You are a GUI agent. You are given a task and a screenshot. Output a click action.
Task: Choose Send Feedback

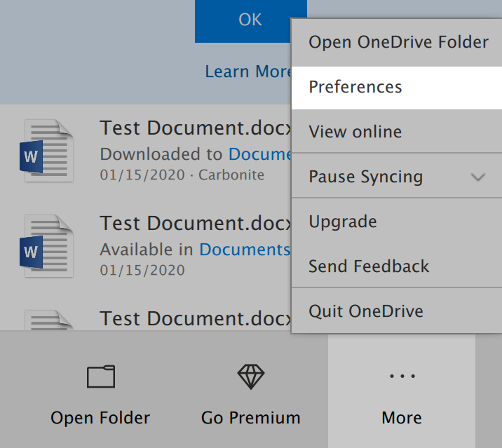click(x=369, y=266)
